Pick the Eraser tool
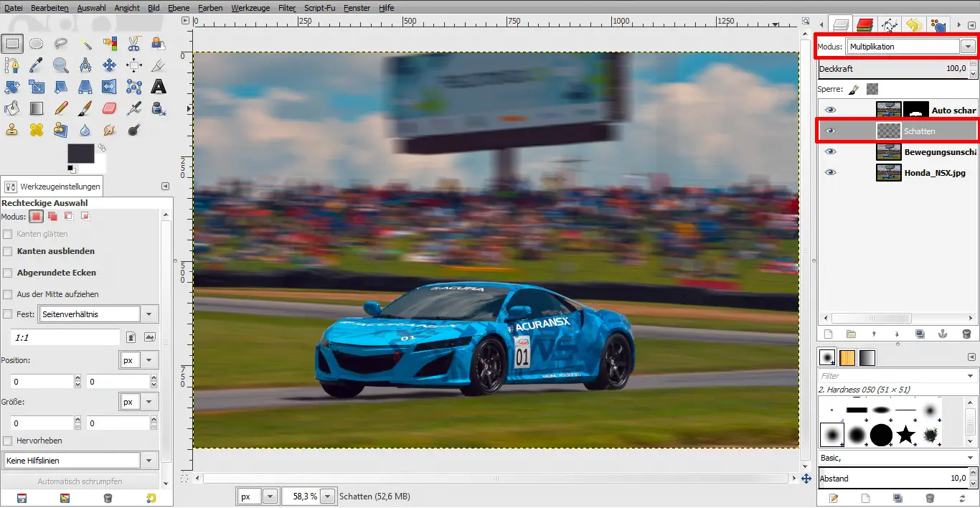Screen dimensions: 980x508 (109, 109)
